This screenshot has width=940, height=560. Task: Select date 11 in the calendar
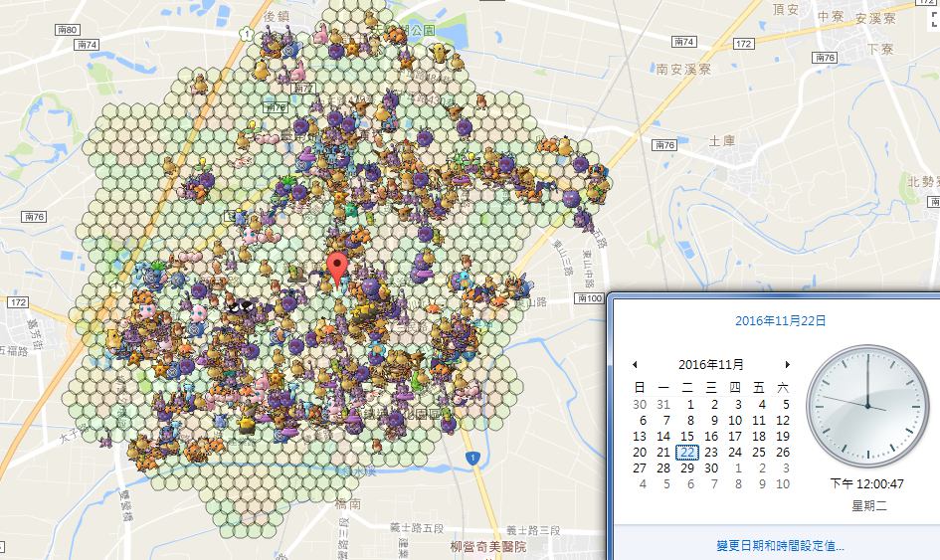coord(759,421)
